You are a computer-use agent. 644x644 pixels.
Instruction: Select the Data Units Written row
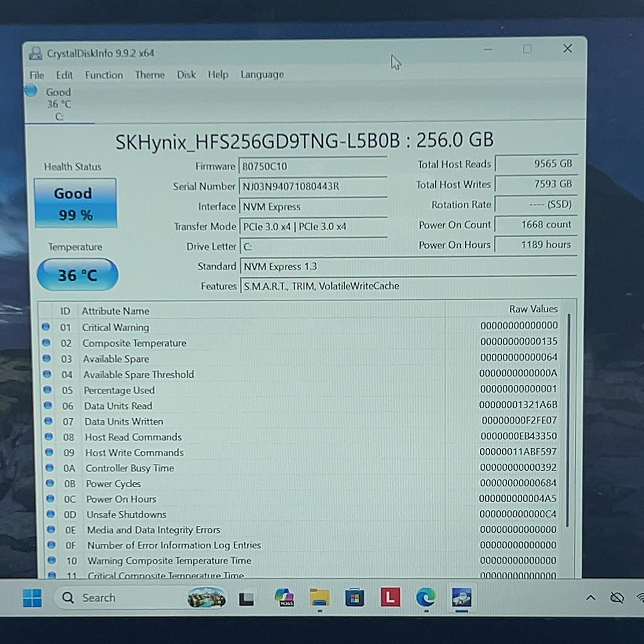[301, 421]
